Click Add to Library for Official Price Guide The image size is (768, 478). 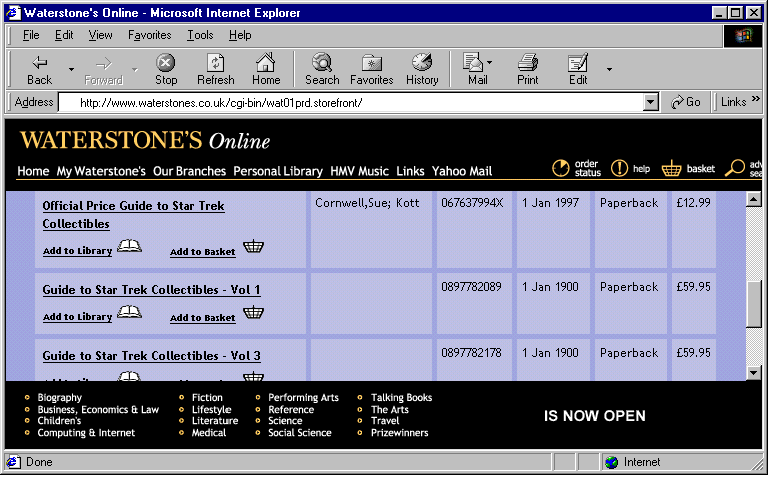pos(77,251)
